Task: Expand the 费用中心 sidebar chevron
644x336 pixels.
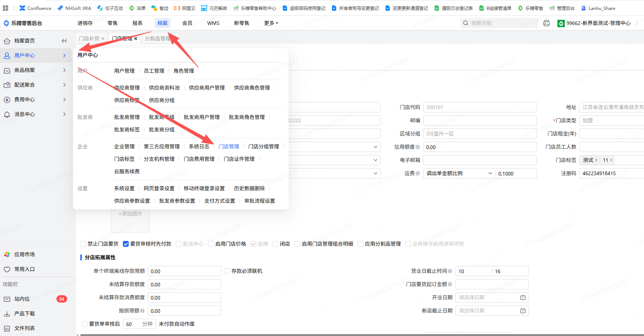Action: [65, 100]
